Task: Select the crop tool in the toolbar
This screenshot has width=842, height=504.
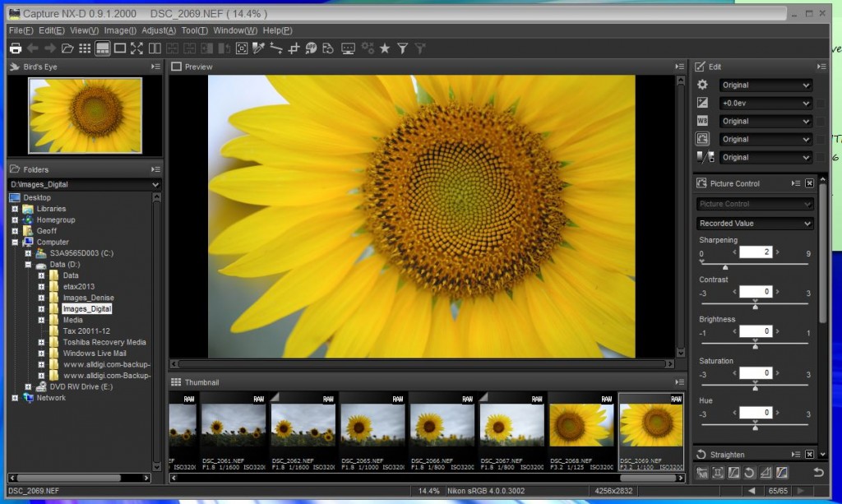Action: (x=294, y=49)
